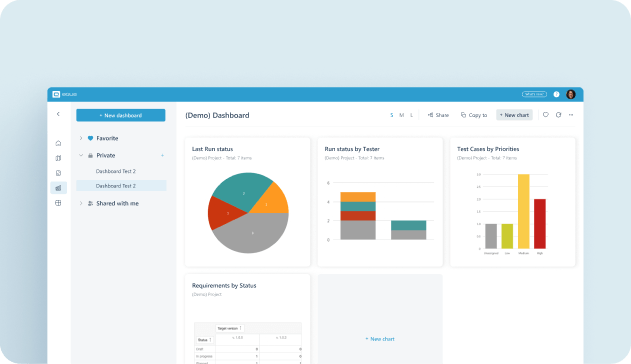Expand the Shared with me chevron

(81, 204)
